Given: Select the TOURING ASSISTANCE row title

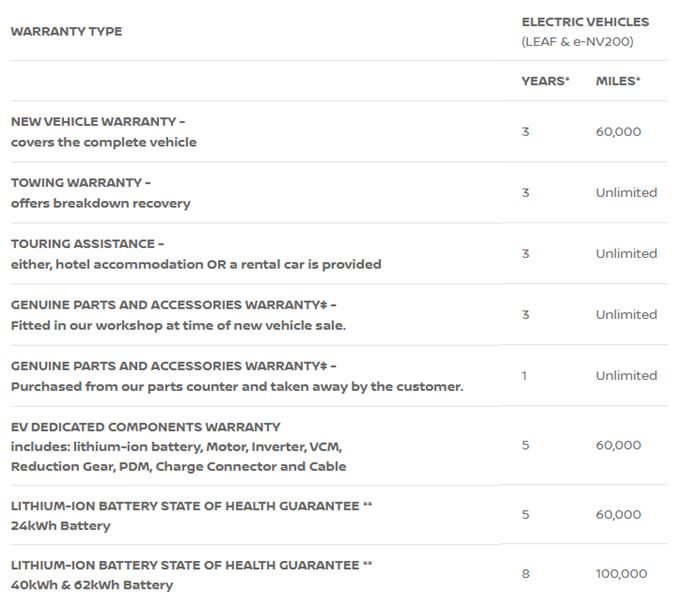Looking at the screenshot, I should tap(87, 244).
